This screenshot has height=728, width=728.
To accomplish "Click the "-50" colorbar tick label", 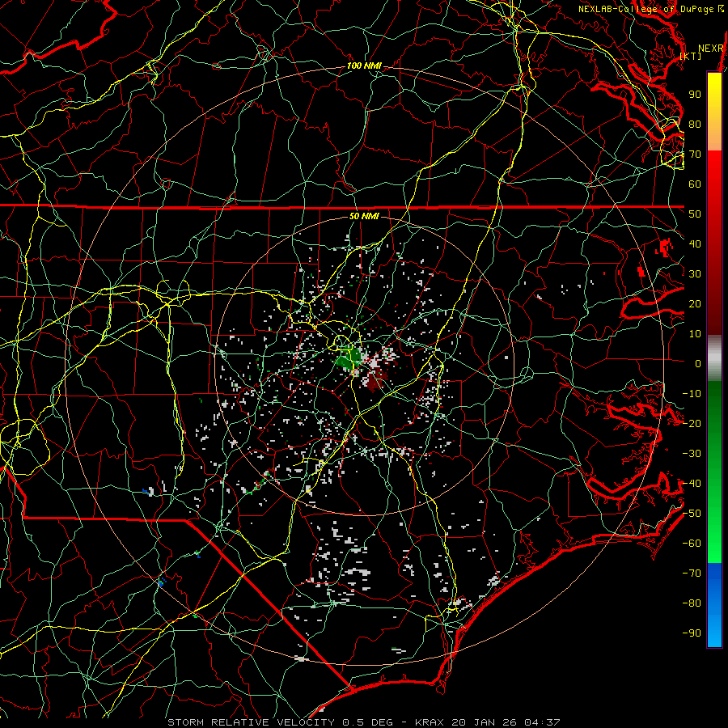I will coord(692,514).
